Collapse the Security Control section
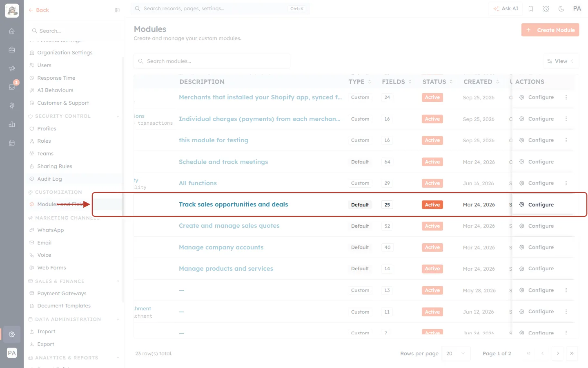588x368 pixels. (118, 116)
